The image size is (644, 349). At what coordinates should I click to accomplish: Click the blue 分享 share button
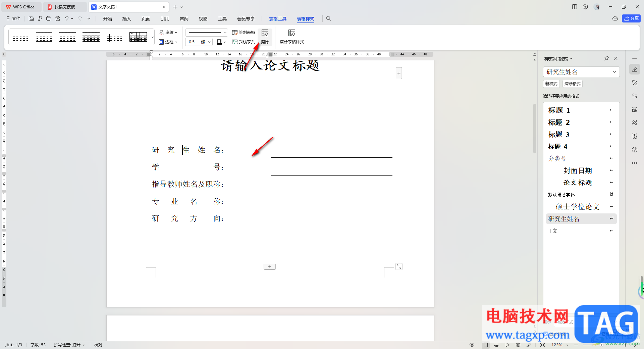coord(631,18)
